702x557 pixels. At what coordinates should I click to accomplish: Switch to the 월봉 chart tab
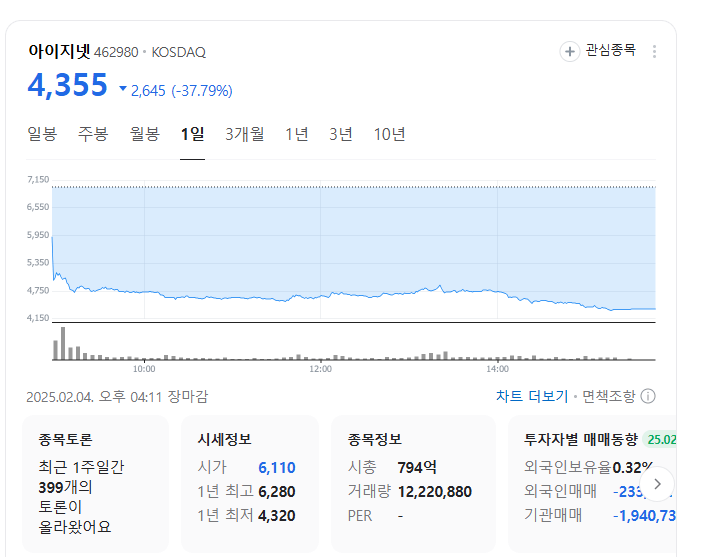144,134
